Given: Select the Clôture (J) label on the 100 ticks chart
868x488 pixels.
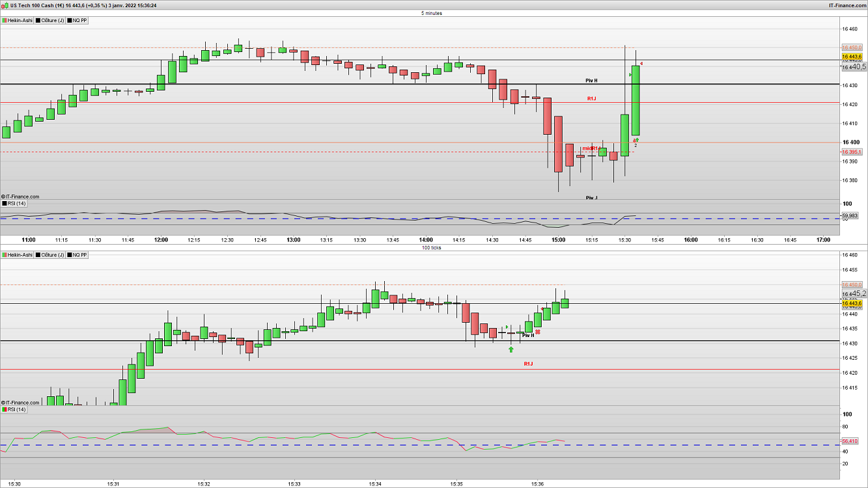Looking at the screenshot, I should coord(49,255).
